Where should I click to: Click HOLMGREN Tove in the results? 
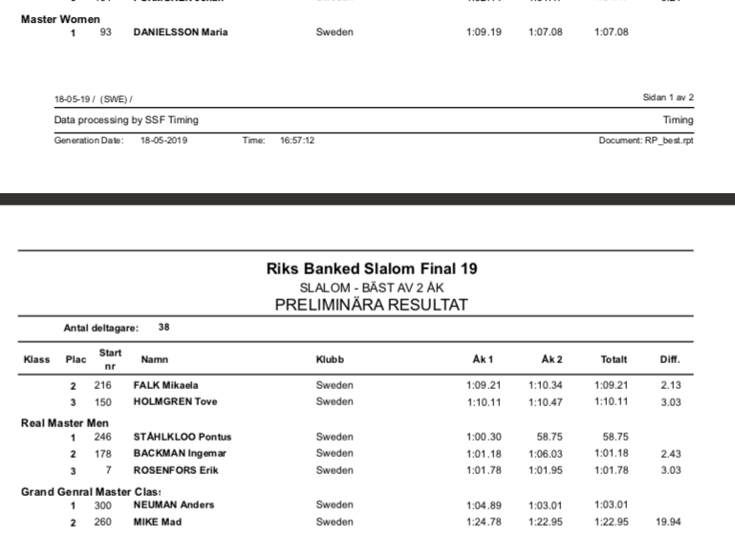[x=175, y=401]
